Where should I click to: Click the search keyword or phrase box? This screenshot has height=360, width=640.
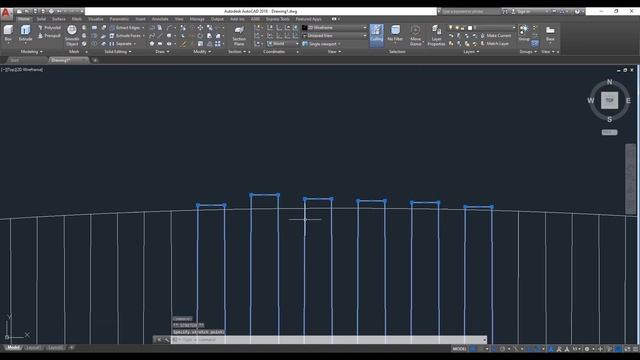coord(471,12)
